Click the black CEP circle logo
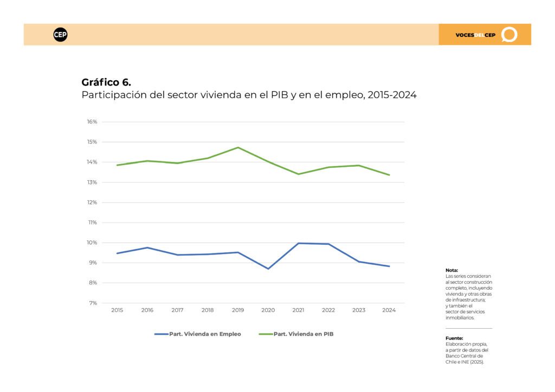 point(61,35)
